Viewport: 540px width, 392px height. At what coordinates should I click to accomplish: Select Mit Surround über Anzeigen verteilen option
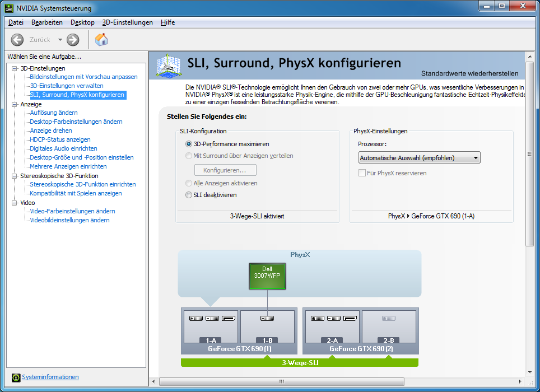[x=189, y=156]
